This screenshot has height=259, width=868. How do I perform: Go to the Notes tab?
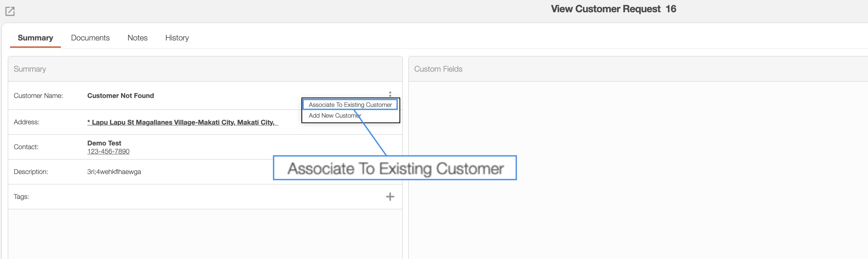click(137, 38)
